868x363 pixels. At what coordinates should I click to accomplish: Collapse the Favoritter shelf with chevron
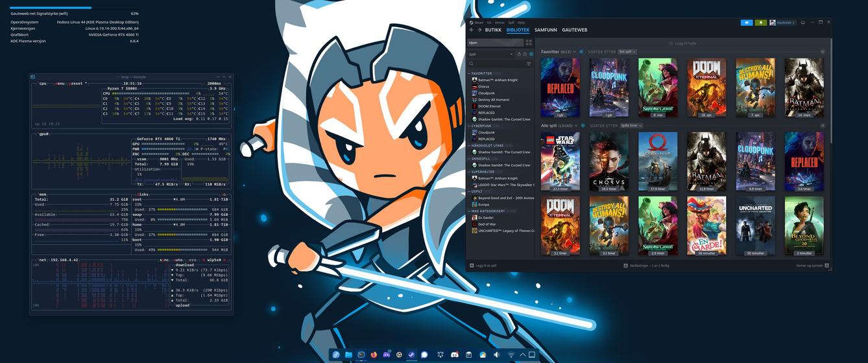823,52
